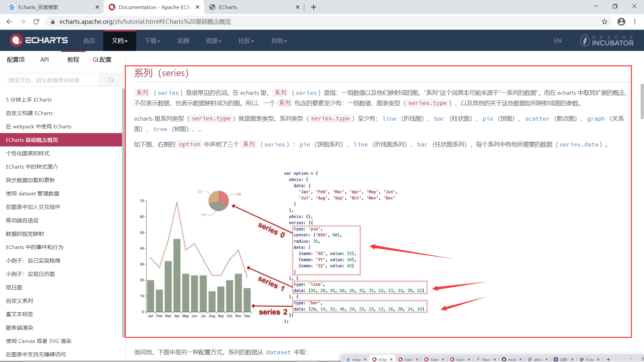Focus the 搜索文档 search input field
The image size is (644, 362).
coord(51,80)
